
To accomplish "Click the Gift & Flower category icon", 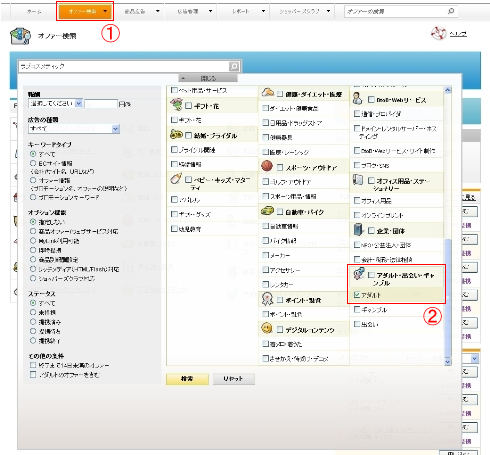I will (x=176, y=105).
